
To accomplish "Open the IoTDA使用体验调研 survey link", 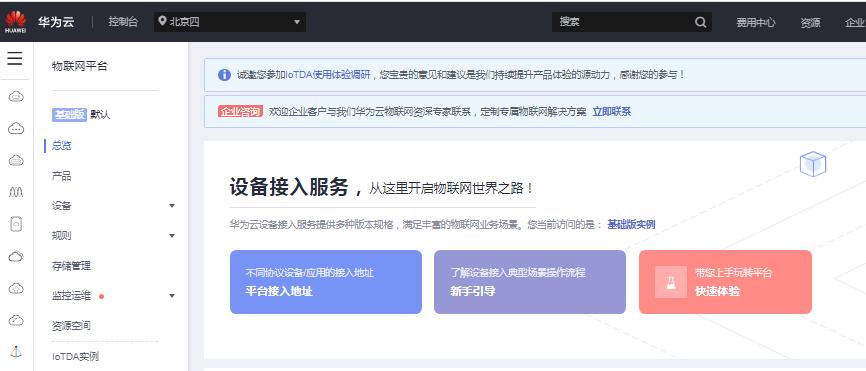I will (328, 75).
